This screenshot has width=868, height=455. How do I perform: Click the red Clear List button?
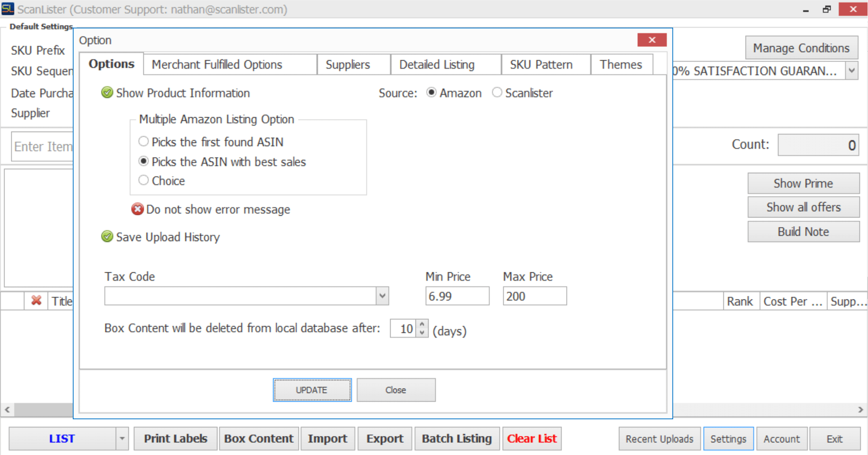[532, 439]
